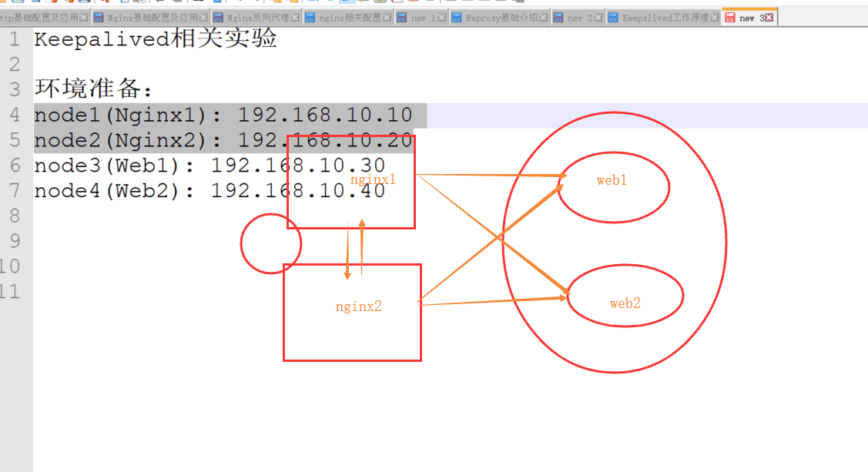
Task: Click line number 9 in the margin
Action: coord(15,241)
